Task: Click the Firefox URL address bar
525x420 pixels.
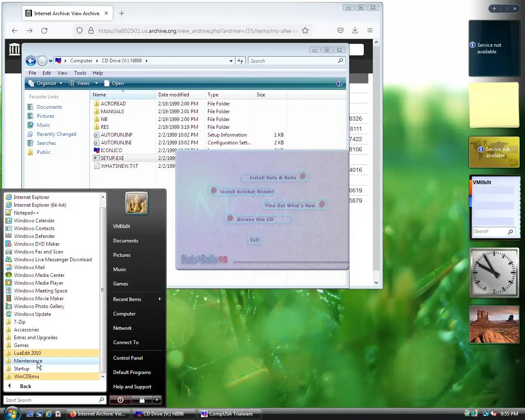Action: [197, 30]
